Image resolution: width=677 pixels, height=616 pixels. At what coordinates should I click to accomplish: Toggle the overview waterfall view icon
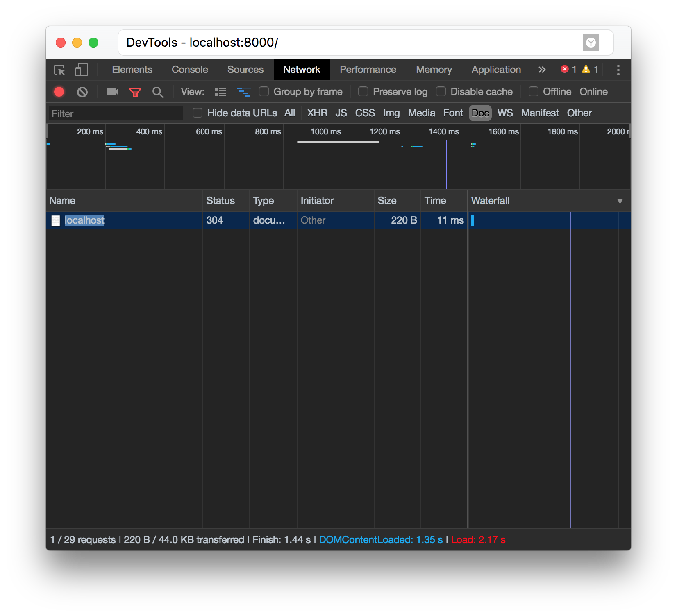[x=243, y=92]
